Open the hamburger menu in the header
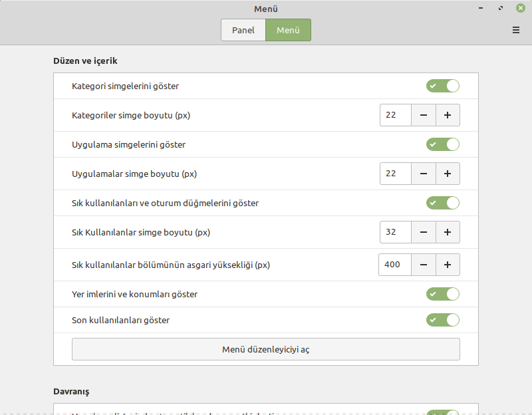532x415 pixels. click(516, 30)
